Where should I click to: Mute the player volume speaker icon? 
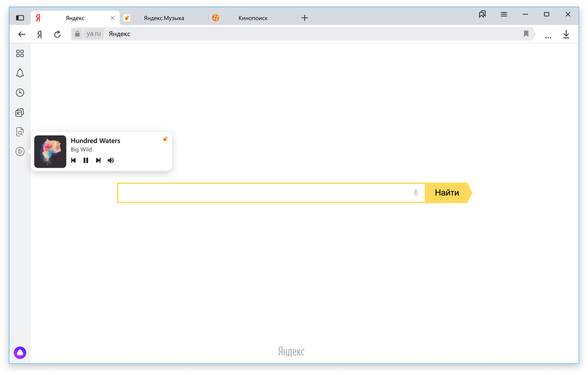(x=111, y=160)
